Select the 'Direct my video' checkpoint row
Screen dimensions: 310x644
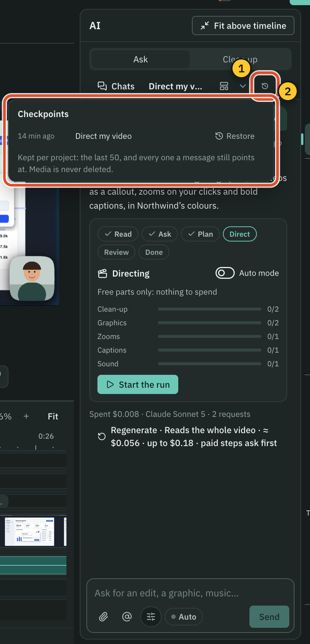pyautogui.click(x=136, y=136)
